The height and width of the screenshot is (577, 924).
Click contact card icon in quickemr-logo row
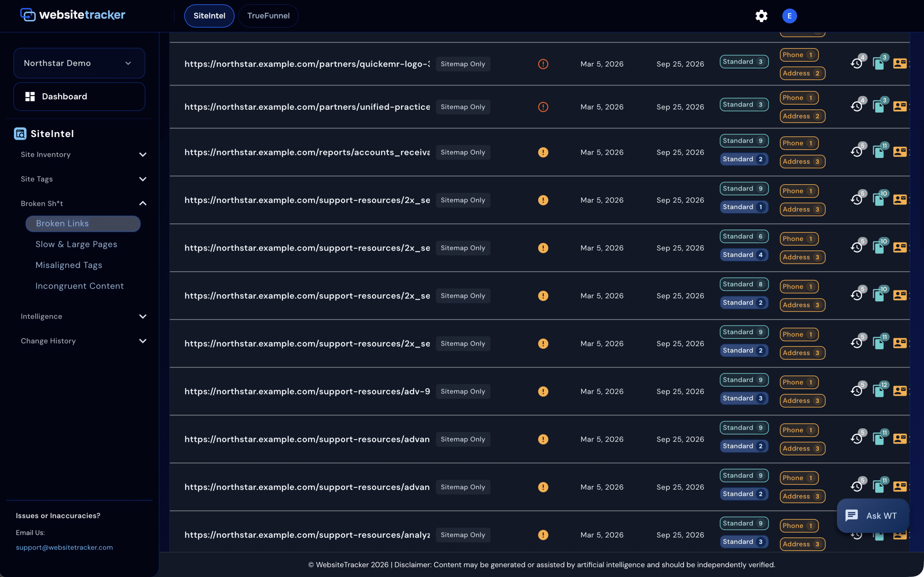(x=900, y=63)
